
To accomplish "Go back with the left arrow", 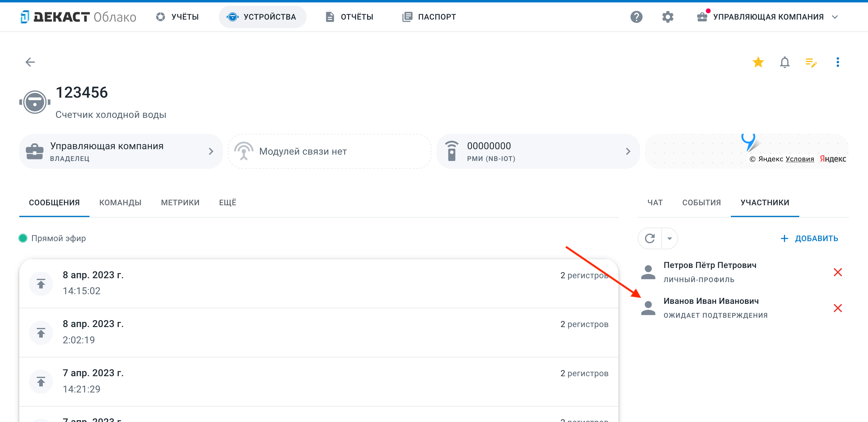I will tap(30, 62).
